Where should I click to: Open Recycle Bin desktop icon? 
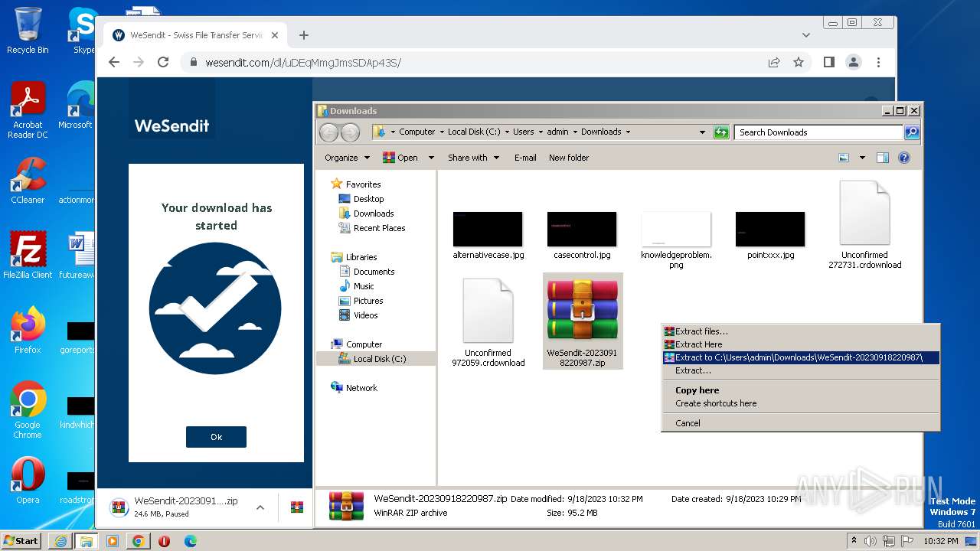tap(27, 31)
